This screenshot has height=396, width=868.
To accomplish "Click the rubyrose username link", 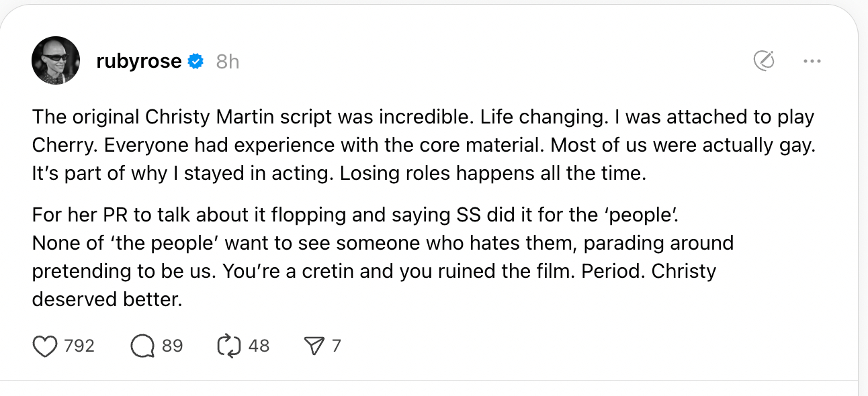I will [139, 61].
